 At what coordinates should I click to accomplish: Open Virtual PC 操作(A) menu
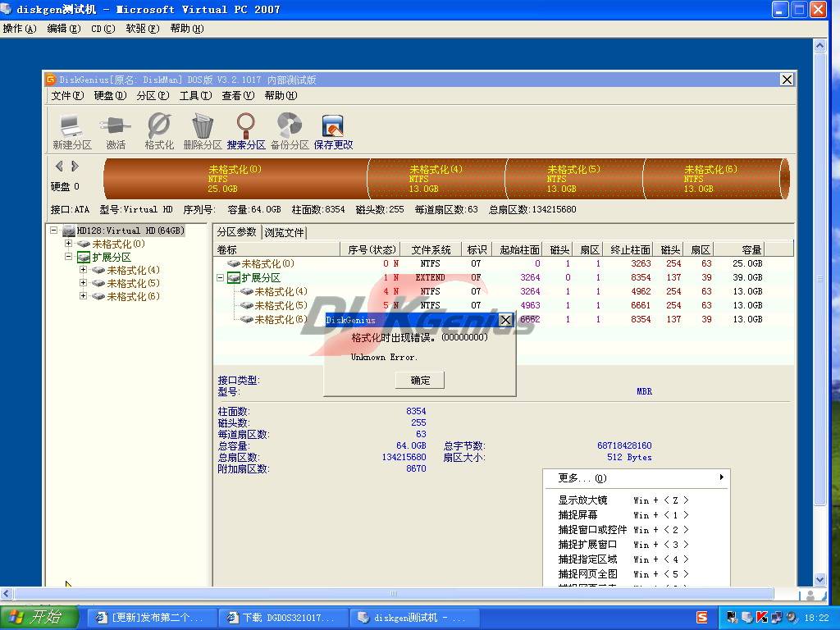click(x=20, y=29)
